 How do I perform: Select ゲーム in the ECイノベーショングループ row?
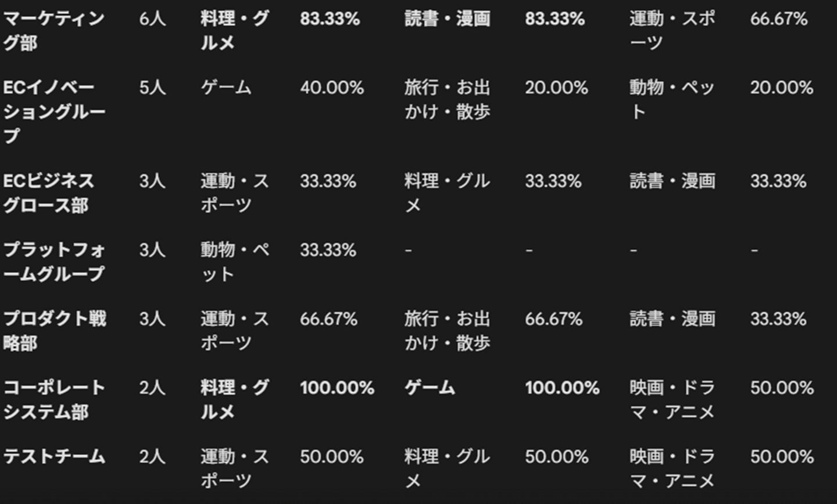226,88
